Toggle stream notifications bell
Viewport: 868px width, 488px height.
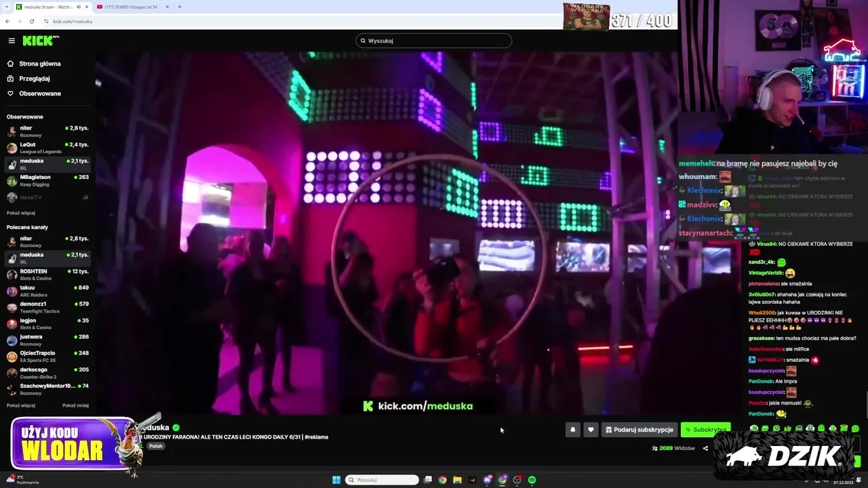pos(573,430)
